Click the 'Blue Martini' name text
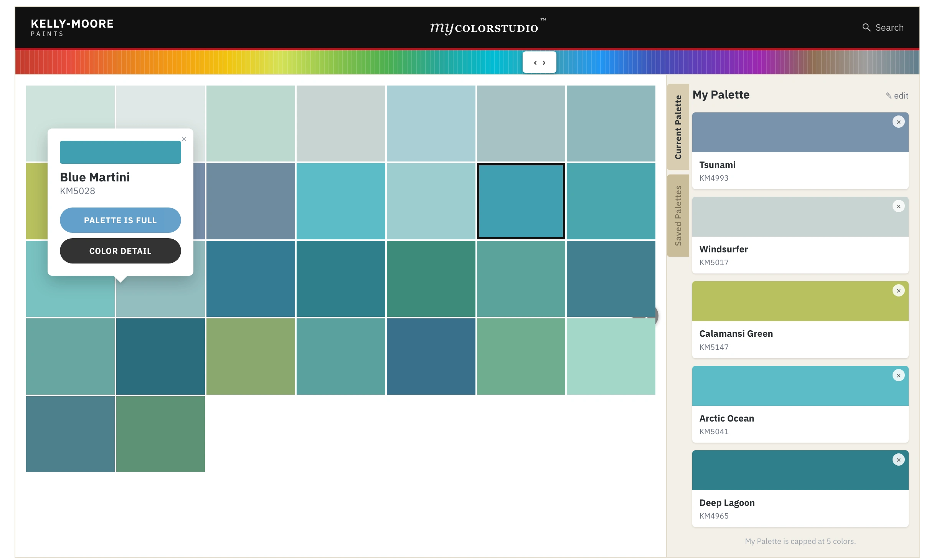934x560 pixels. [x=95, y=177]
